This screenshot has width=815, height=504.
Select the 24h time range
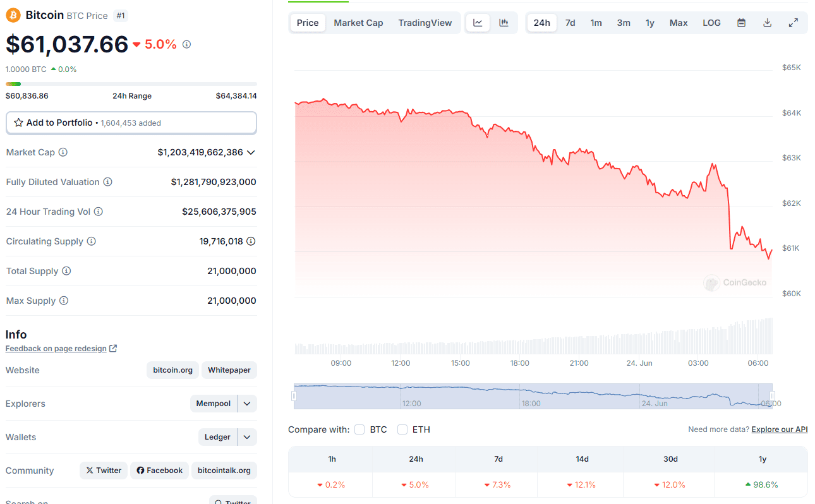pos(541,23)
